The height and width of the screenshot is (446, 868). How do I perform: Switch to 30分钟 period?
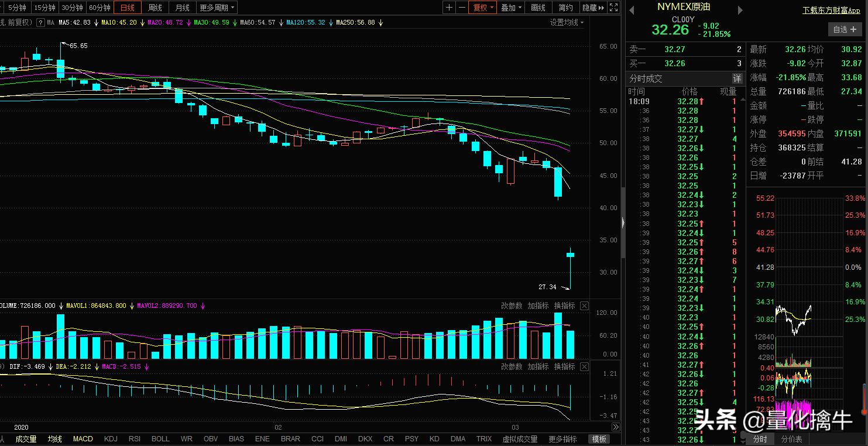pyautogui.click(x=73, y=8)
